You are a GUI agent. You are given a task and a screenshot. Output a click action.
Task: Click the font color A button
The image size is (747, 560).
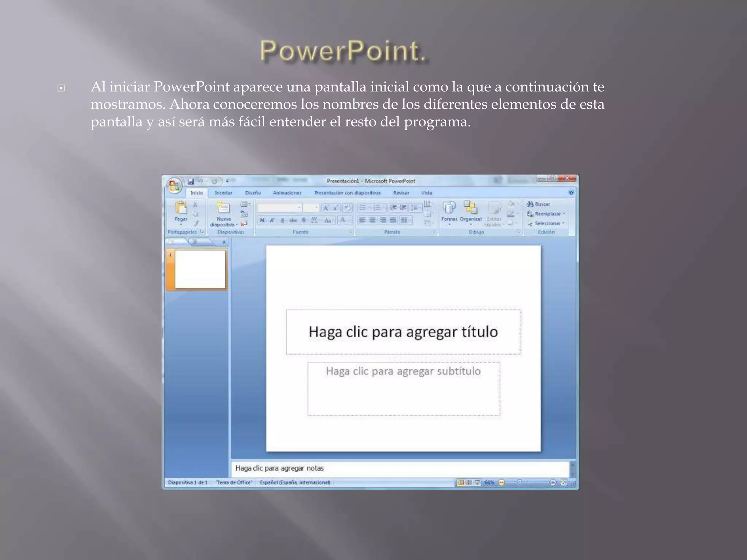[x=343, y=220]
